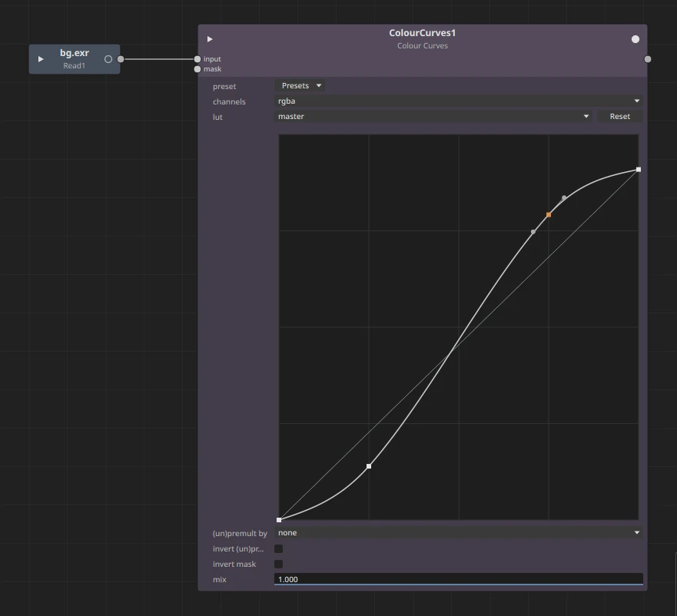
Task: Click the channels label
Action: pyautogui.click(x=229, y=101)
